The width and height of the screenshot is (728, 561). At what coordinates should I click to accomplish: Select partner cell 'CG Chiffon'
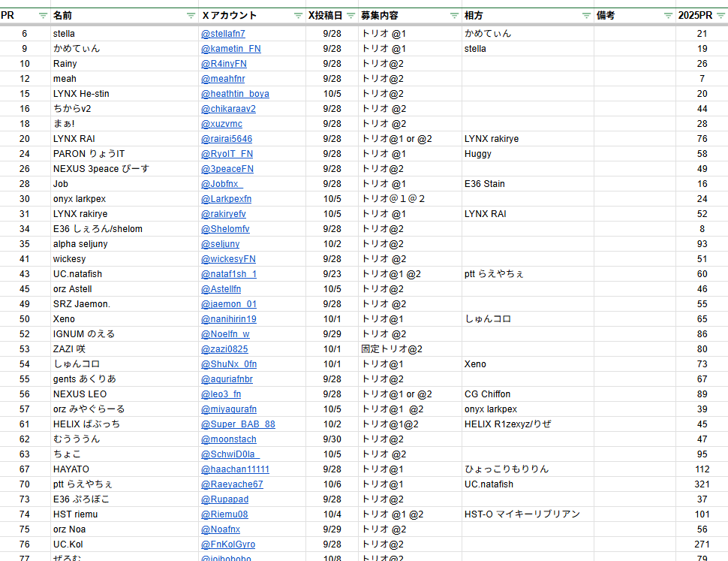point(528,394)
